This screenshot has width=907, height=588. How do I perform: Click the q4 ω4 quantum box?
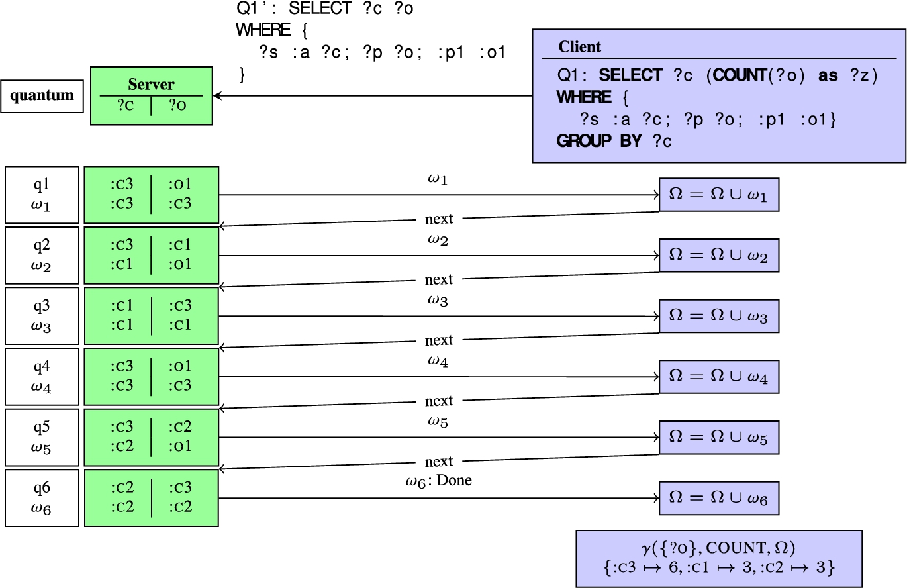(x=42, y=377)
